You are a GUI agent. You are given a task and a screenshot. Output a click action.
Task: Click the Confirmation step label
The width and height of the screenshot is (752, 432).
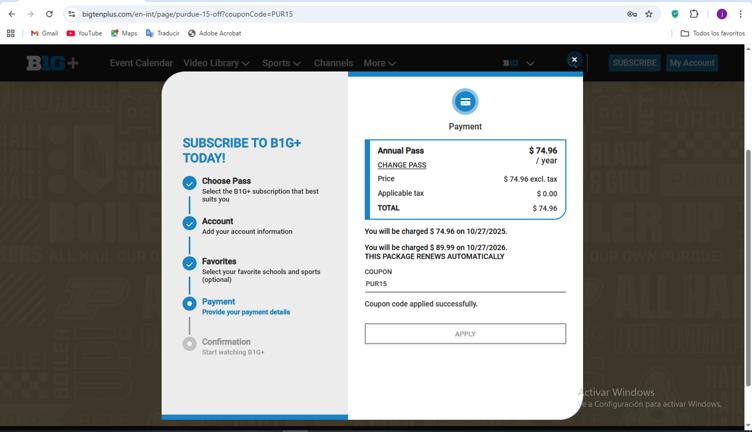click(x=226, y=342)
